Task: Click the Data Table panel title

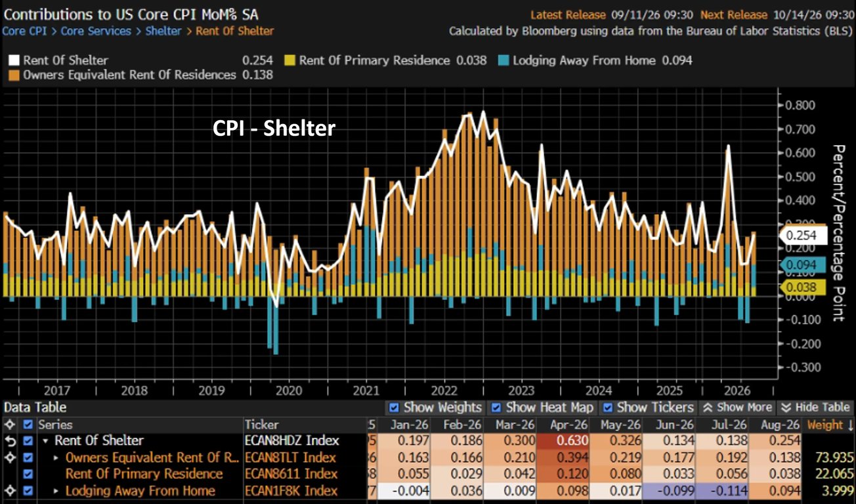Action: click(35, 408)
